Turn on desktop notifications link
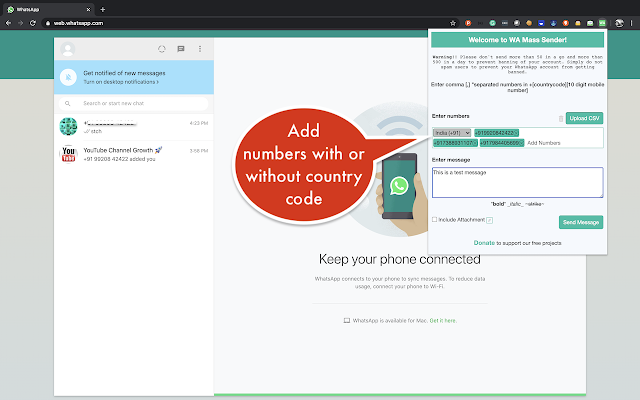Viewport: 640px width, 400px height. click(121, 82)
